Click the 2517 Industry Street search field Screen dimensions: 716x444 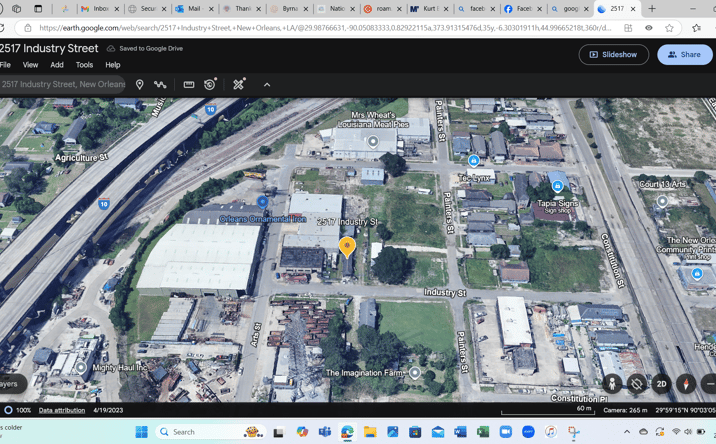click(62, 85)
